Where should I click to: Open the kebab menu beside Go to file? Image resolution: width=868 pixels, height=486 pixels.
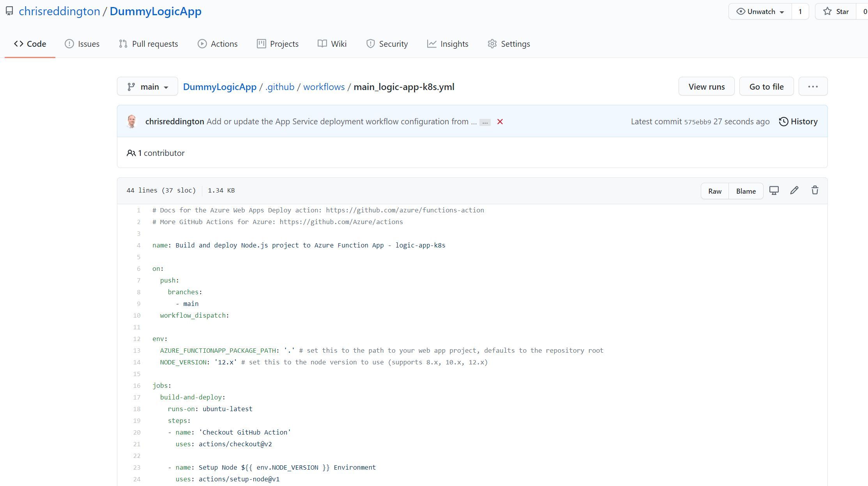coord(813,86)
